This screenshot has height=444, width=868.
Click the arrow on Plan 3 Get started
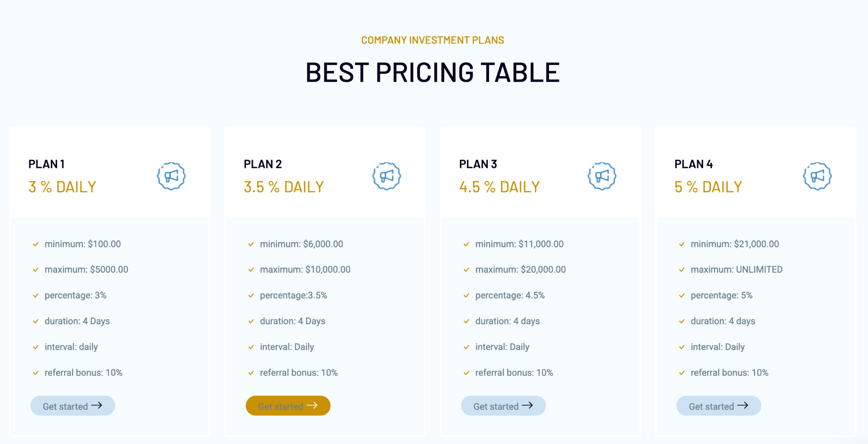(x=527, y=405)
